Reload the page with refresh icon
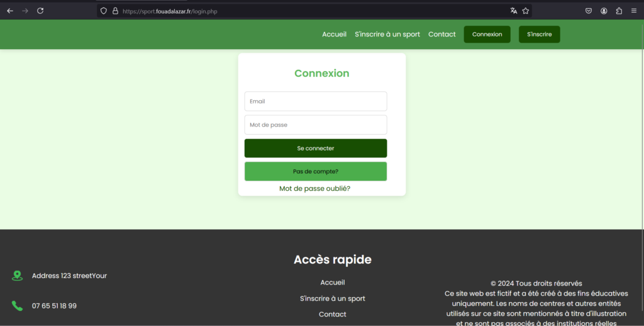This screenshot has height=326, width=644. (x=40, y=11)
